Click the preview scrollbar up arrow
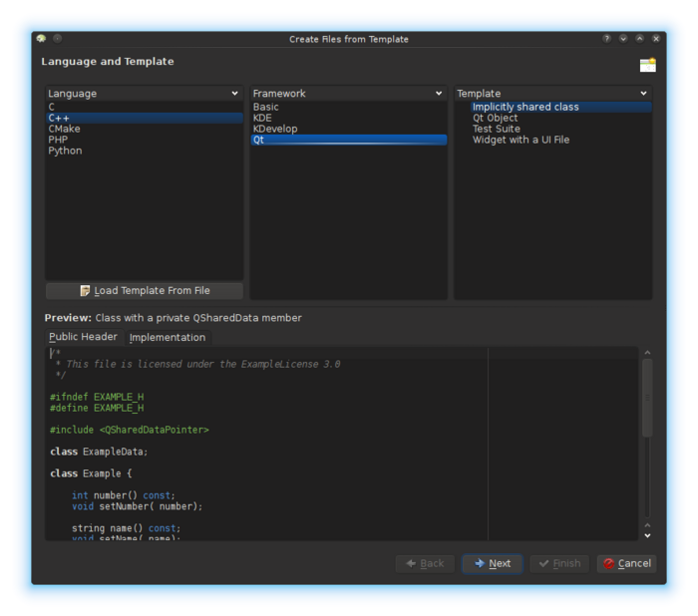The width and height of the screenshot is (698, 616). click(x=647, y=353)
